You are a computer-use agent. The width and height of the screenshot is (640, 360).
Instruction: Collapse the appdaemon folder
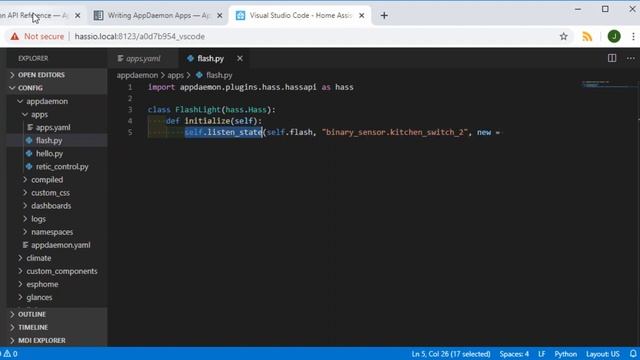coord(57,101)
